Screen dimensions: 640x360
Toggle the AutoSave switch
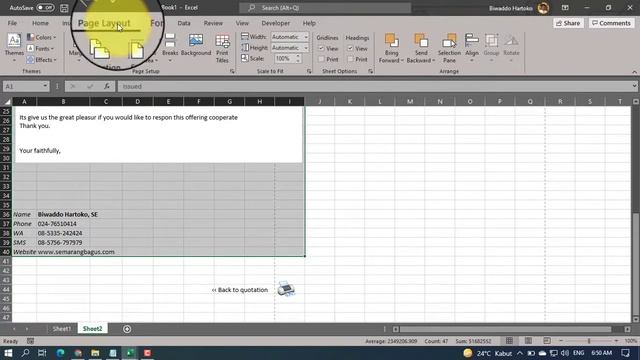45,8
